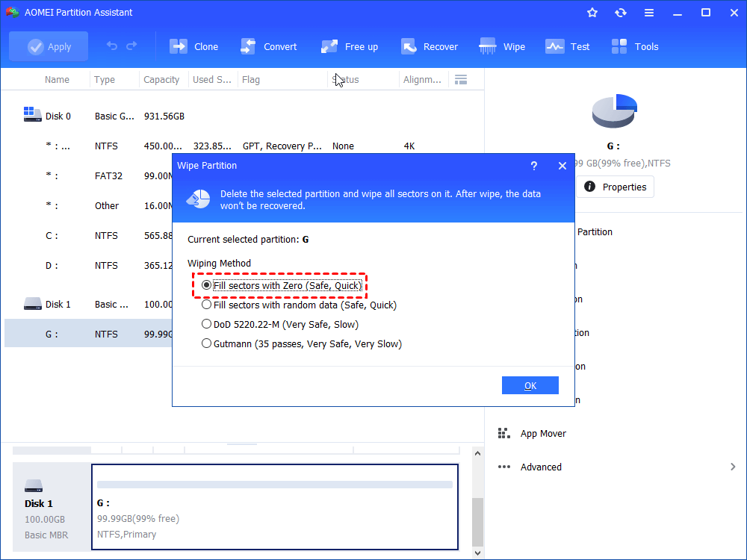Open the column settings list icon
This screenshot has height=560, width=747.
click(x=461, y=80)
